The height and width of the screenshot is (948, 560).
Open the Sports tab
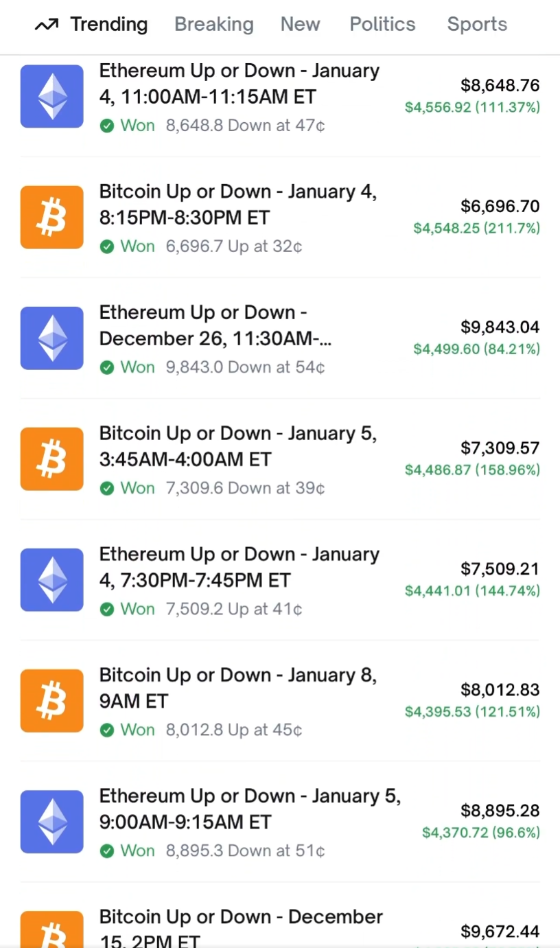[477, 25]
